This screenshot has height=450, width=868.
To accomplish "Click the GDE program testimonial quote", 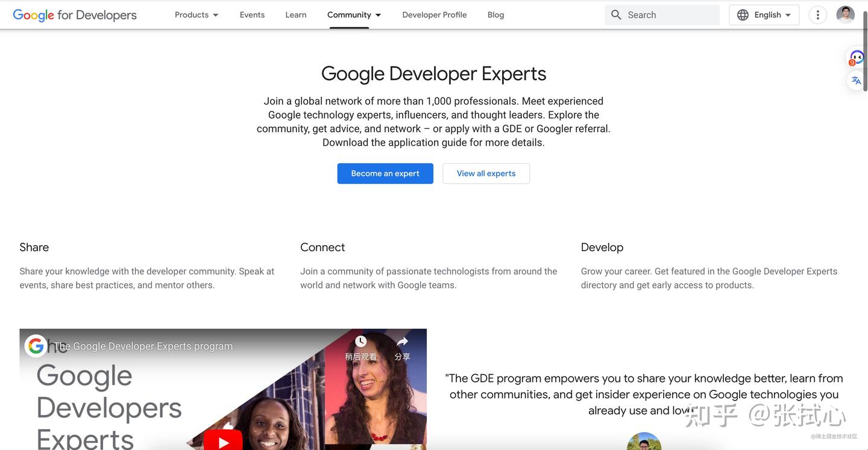I will tap(644, 395).
